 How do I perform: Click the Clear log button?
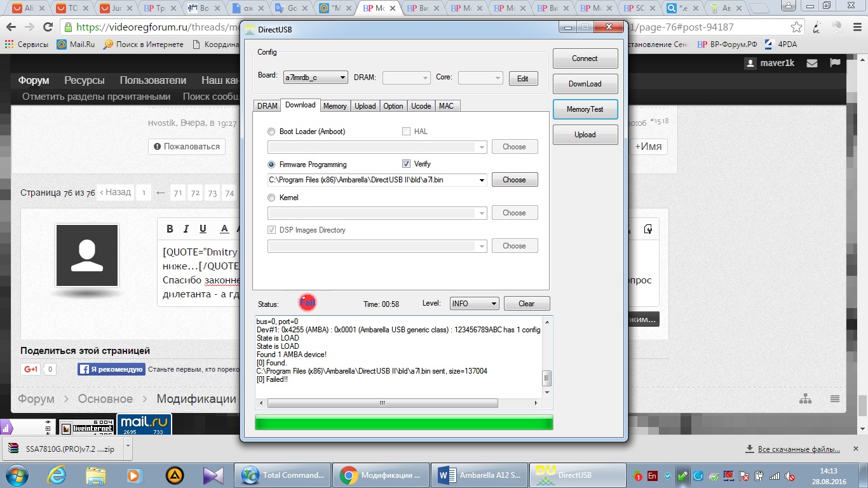point(526,304)
